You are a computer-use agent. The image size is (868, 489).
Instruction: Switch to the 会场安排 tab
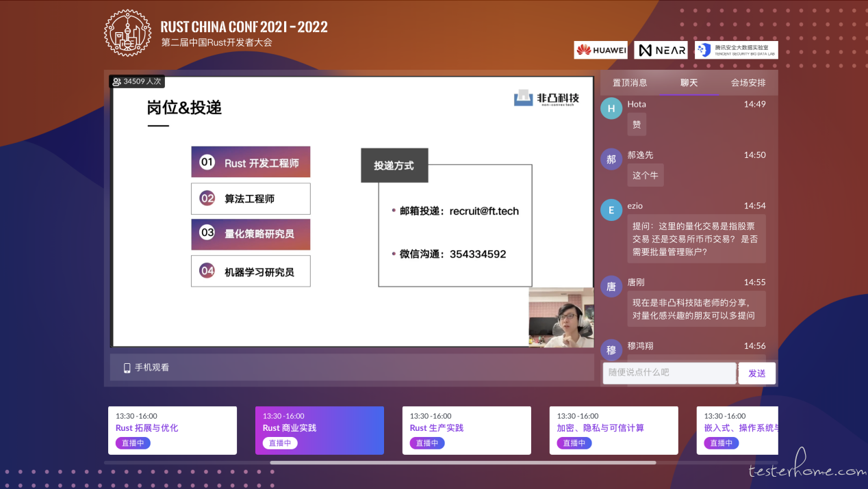748,83
